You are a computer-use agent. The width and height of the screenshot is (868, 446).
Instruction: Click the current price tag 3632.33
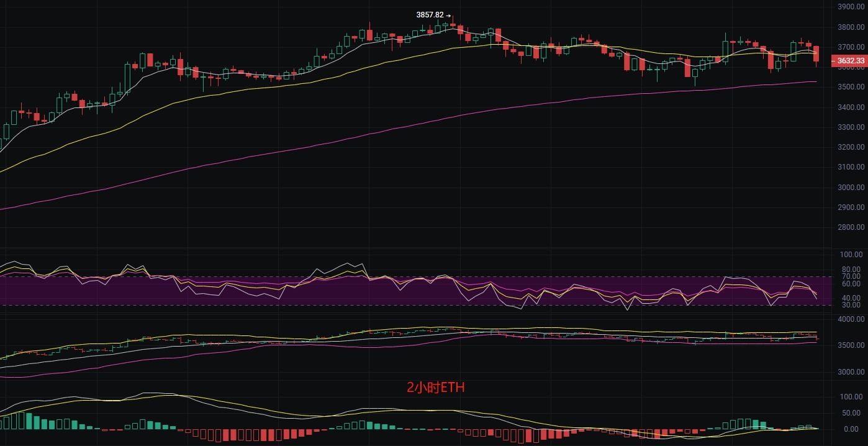[850, 61]
